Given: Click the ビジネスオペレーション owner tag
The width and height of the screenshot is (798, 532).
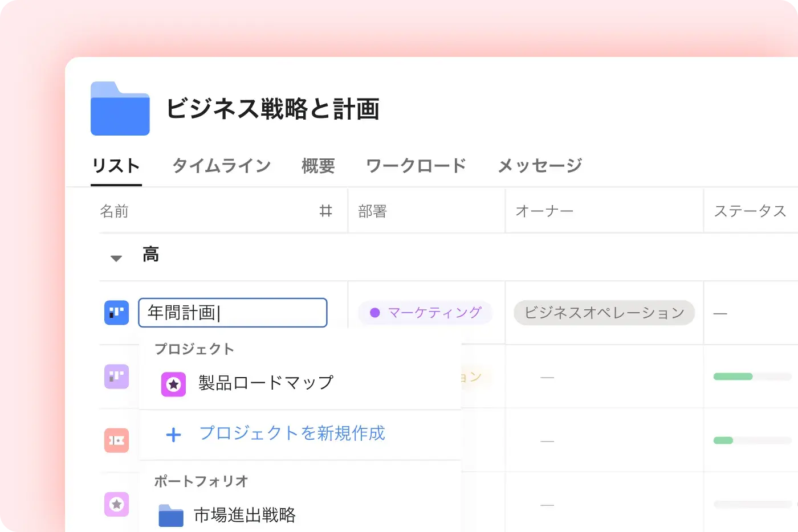Looking at the screenshot, I should (x=604, y=313).
